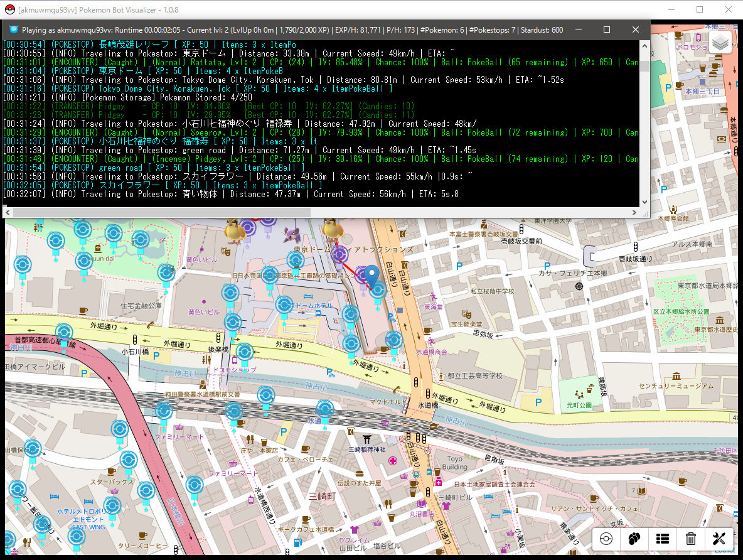Click map label '都立工芸高等学校'
Screen dimensions: 743x560
(475, 375)
